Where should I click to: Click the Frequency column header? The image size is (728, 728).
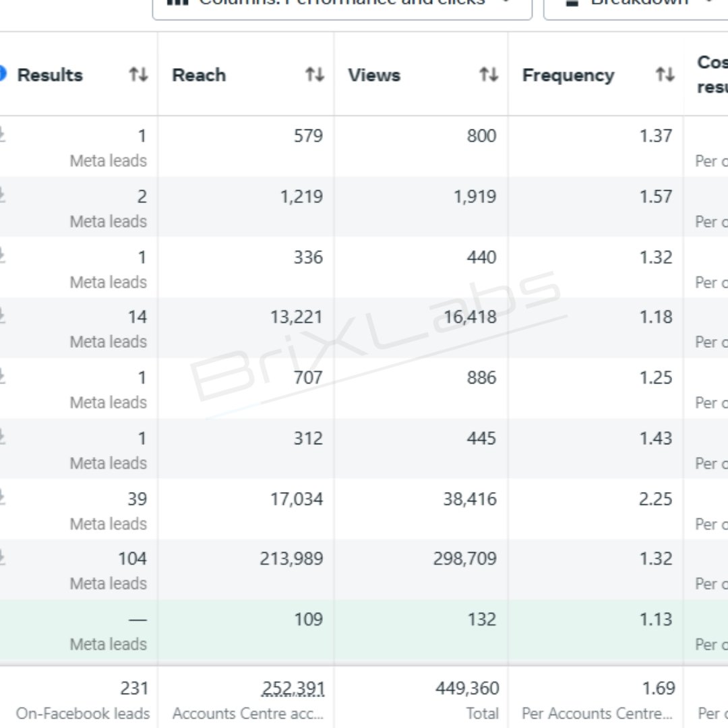pyautogui.click(x=568, y=75)
